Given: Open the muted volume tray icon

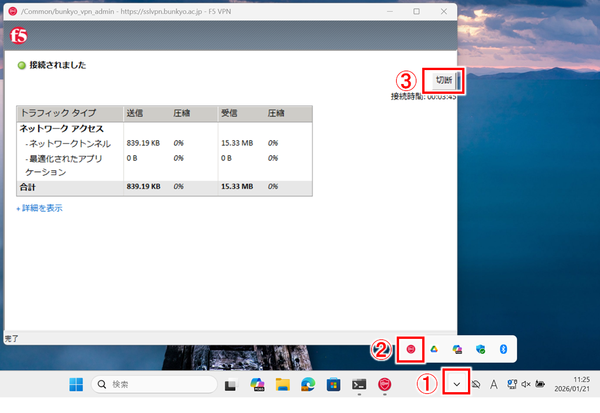Looking at the screenshot, I should point(526,384).
